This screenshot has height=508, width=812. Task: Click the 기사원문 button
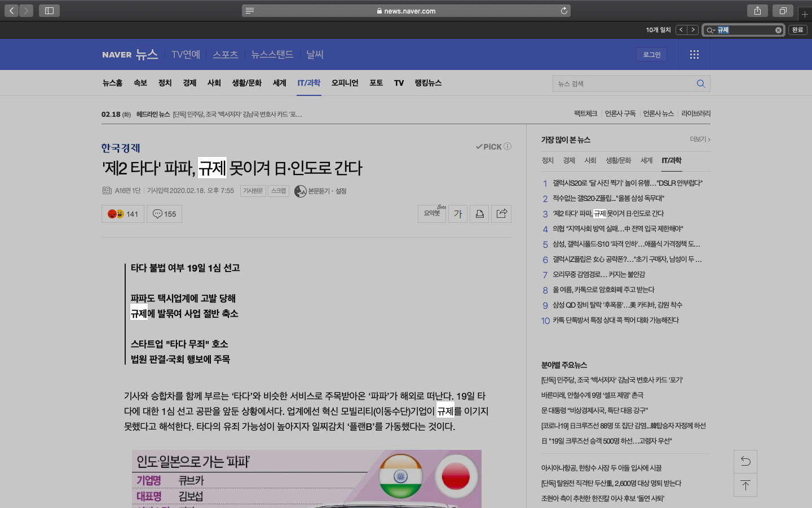coord(253,191)
